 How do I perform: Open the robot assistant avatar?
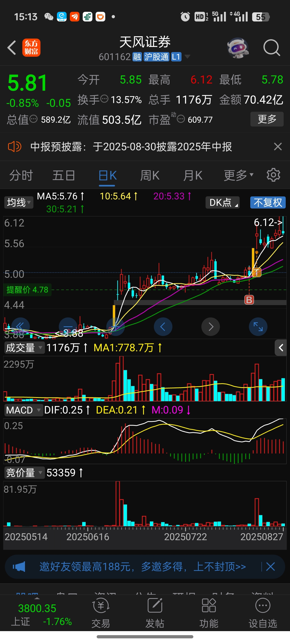(x=238, y=48)
